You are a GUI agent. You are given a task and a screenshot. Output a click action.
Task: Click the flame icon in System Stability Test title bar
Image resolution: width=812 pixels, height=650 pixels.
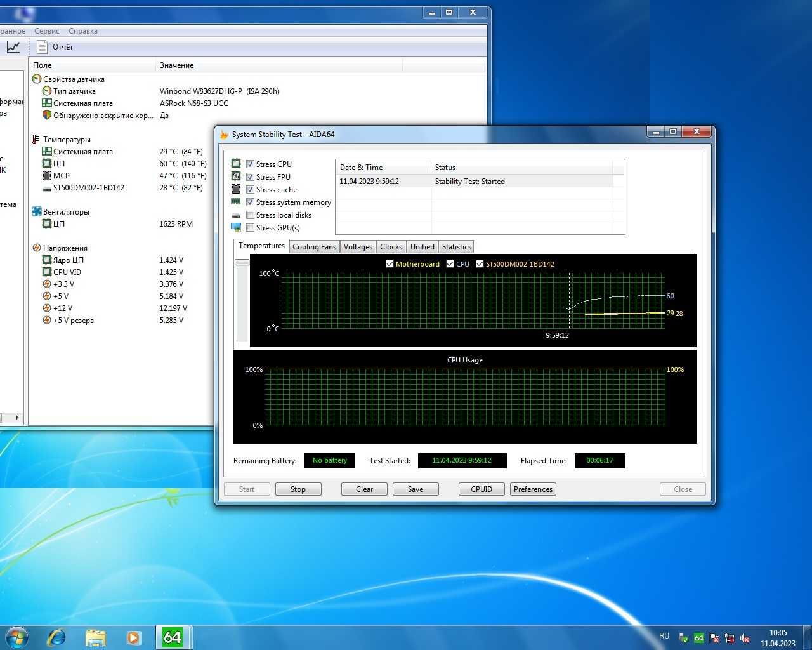coord(224,135)
